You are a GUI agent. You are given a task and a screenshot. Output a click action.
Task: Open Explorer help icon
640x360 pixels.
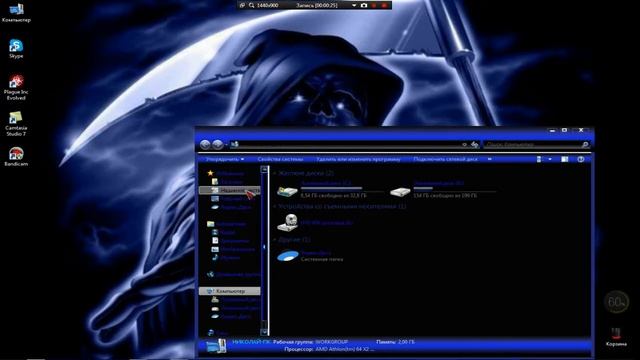(x=581, y=159)
